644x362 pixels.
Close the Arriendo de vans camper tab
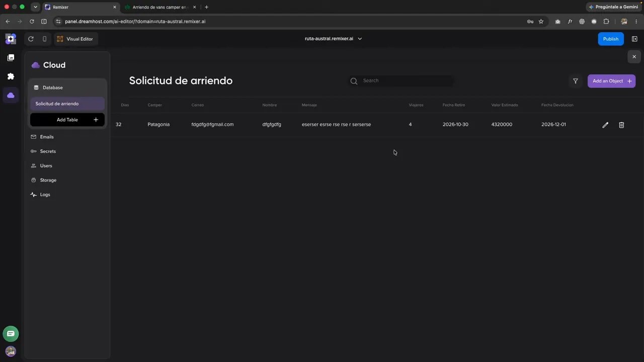(195, 7)
